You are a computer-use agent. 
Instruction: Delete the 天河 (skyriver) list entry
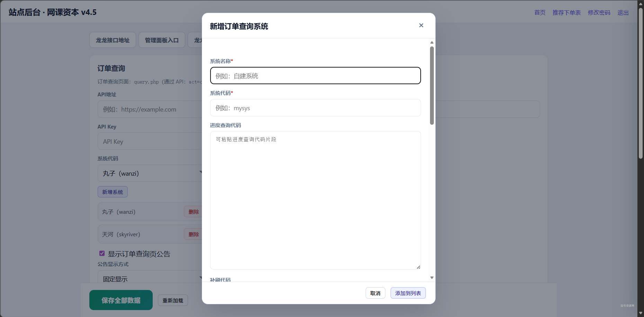click(x=193, y=234)
